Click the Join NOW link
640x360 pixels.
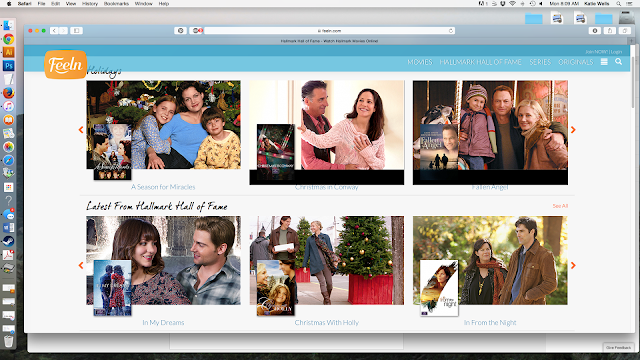pos(597,52)
